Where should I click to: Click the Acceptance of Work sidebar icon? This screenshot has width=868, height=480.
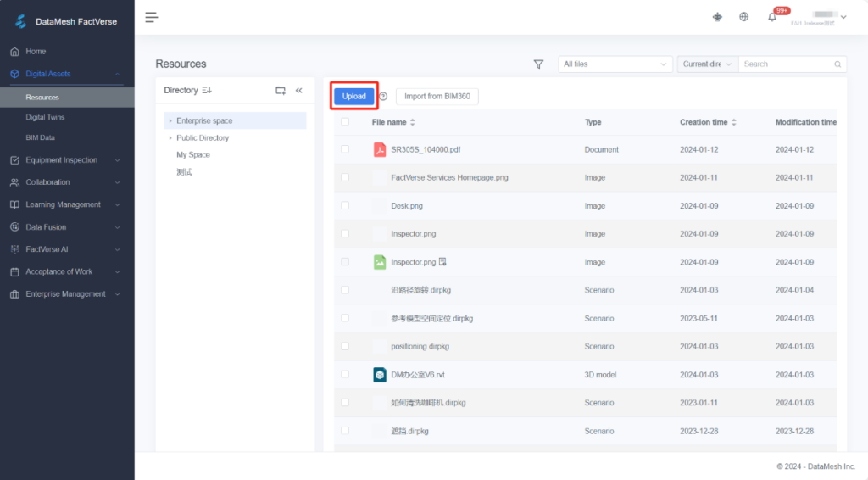point(14,272)
